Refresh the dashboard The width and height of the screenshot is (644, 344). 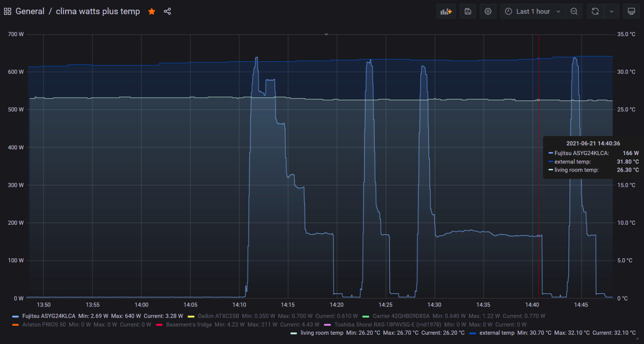point(595,11)
